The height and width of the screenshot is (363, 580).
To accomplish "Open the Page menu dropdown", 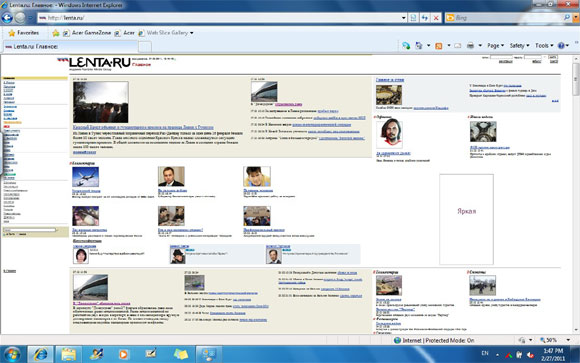I will click(x=495, y=46).
